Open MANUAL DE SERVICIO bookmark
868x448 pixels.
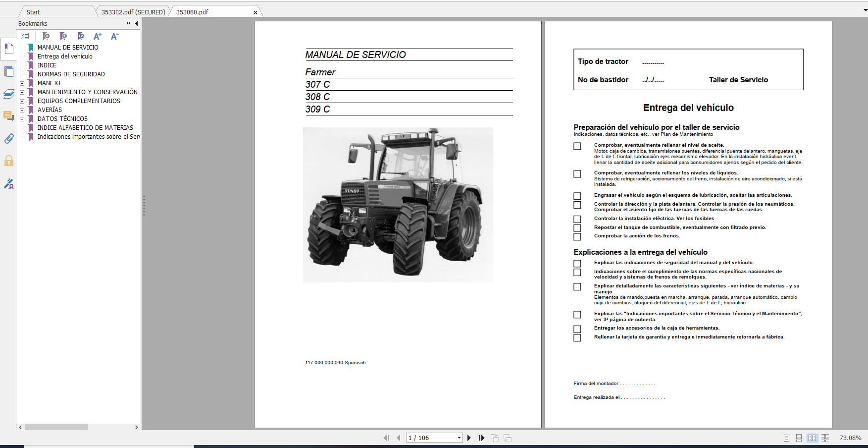68,48
